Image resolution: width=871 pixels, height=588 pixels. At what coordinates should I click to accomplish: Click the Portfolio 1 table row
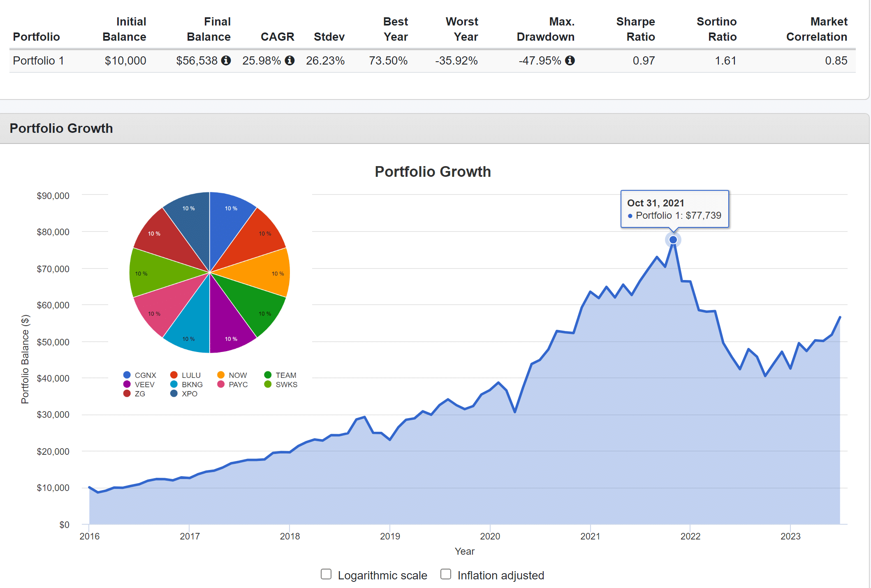click(x=38, y=61)
